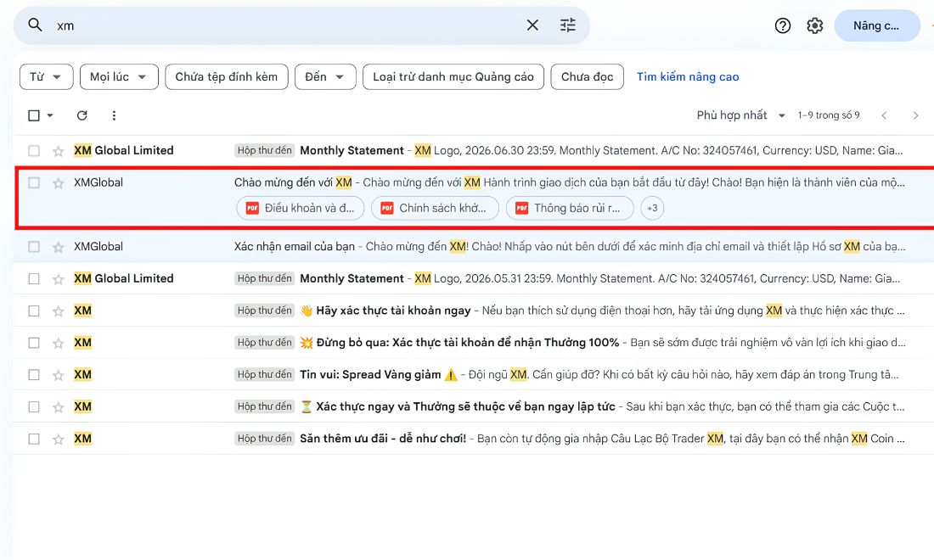Star the Hãy xác thực tài khoản ngay email
The height and width of the screenshot is (560, 934).
click(x=58, y=311)
